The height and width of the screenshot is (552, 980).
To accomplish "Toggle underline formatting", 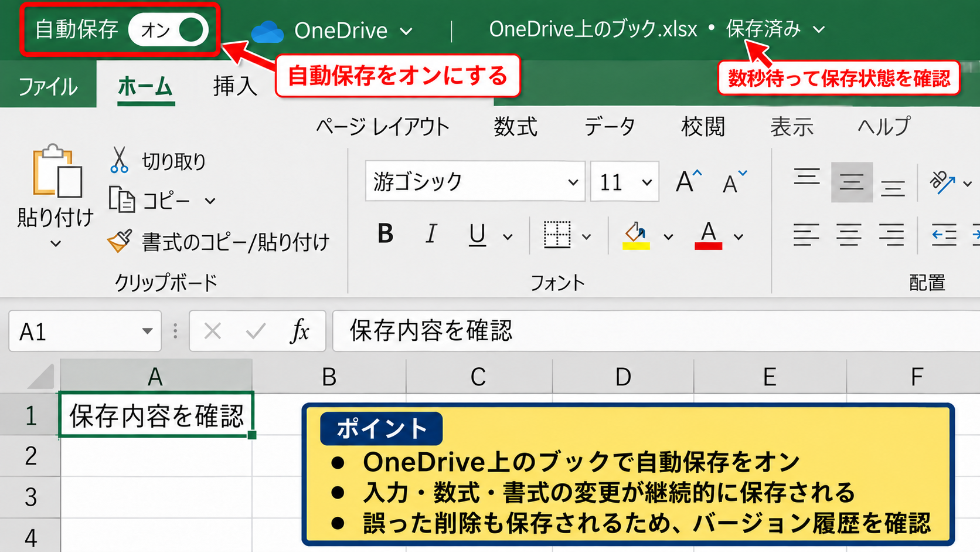I will point(477,235).
